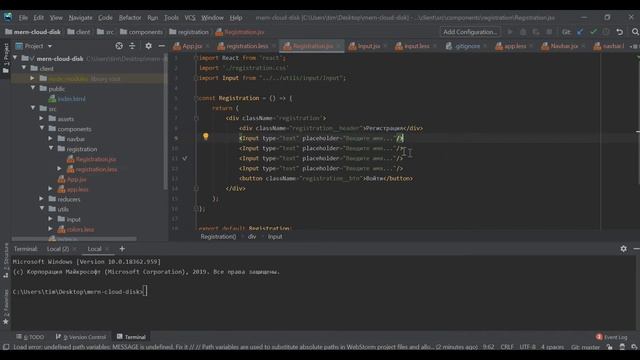Open the Version Control tool window tab

pos(81,337)
